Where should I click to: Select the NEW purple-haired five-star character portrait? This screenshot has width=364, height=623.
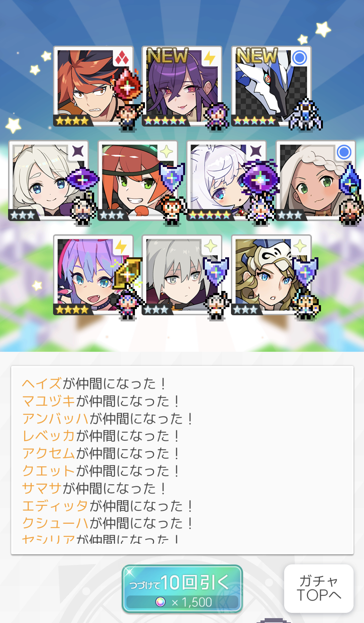(182, 86)
